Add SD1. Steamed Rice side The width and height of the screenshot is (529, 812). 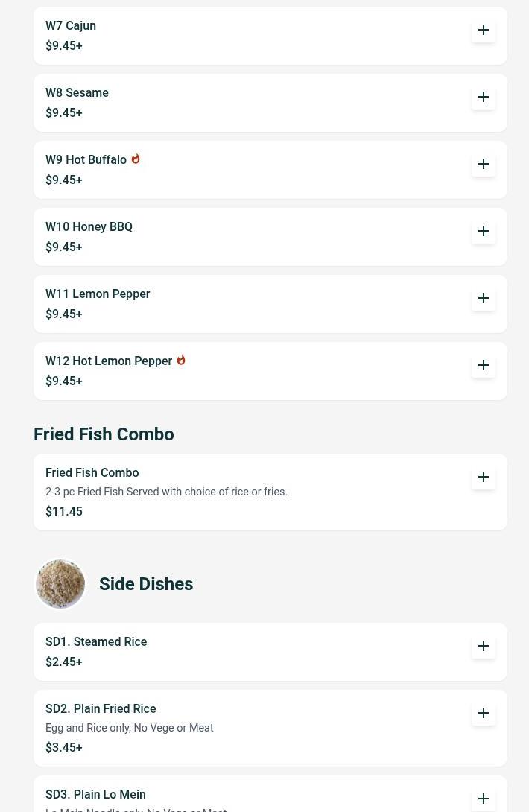(484, 646)
